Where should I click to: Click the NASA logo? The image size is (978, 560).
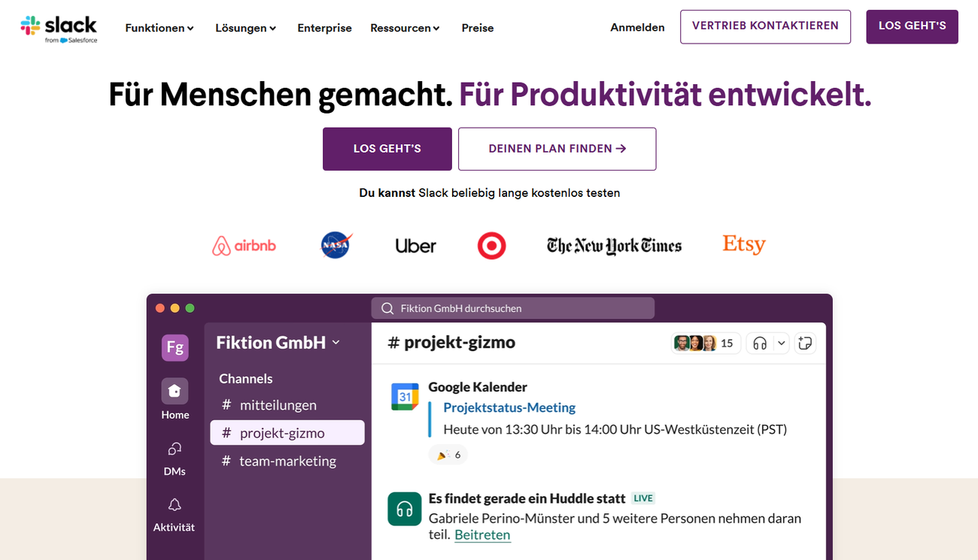(336, 244)
